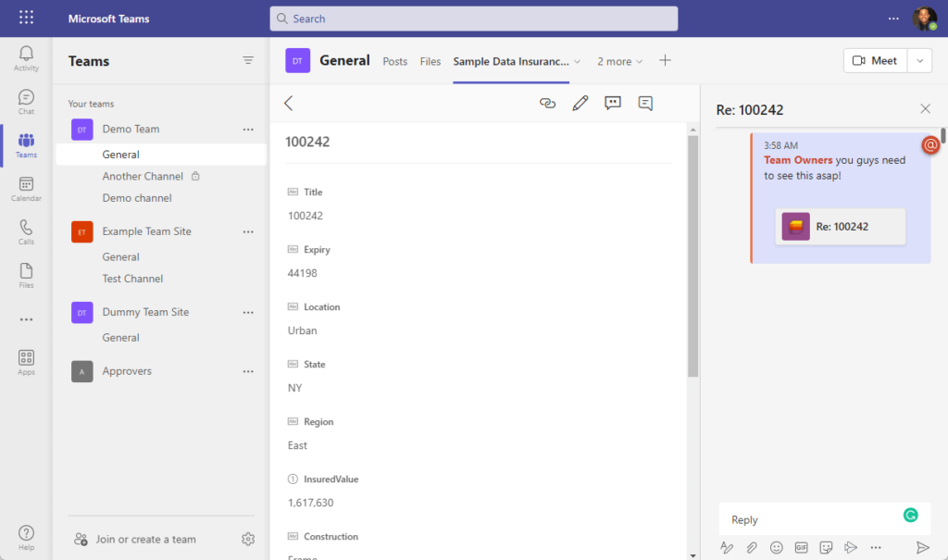This screenshot has width=948, height=560.
Task: Show more reply messaging extensions
Action: coord(876,548)
